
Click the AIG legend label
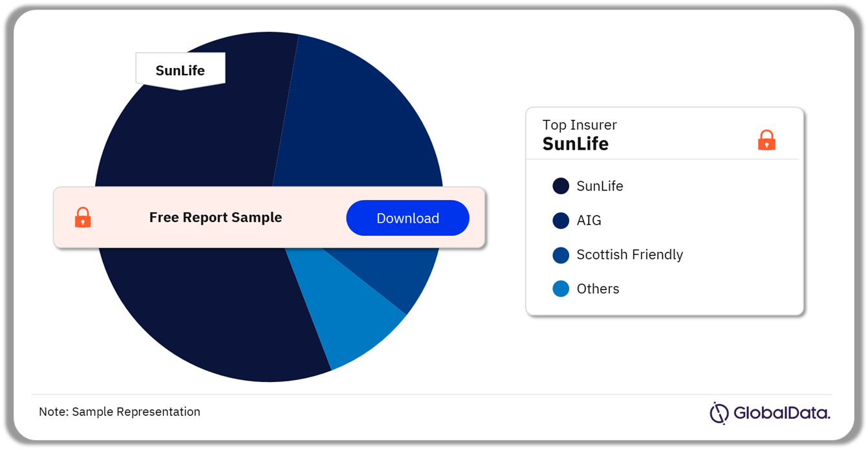point(589,221)
